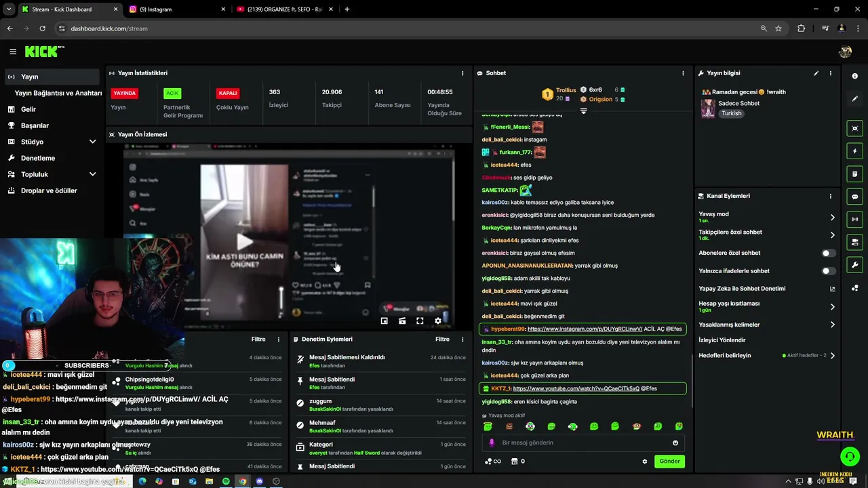Open Denetim Eylemleri three-dot options
868x488 pixels.
pyautogui.click(x=462, y=339)
